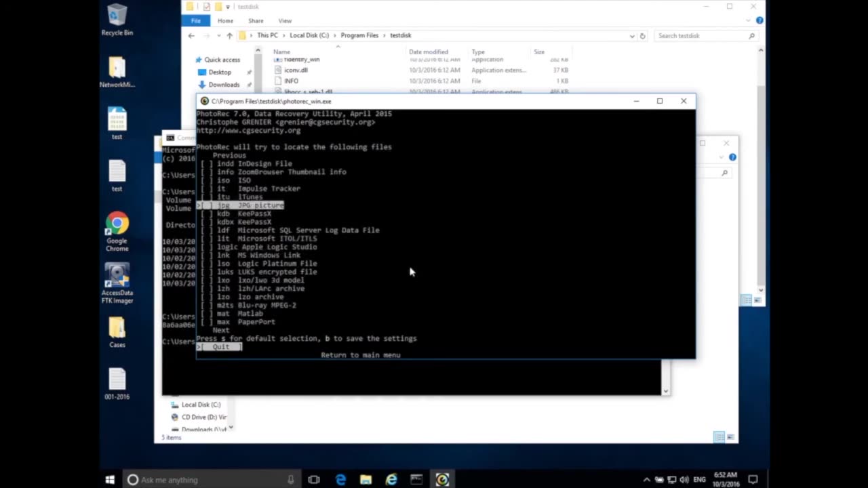This screenshot has width=868, height=488.
Task: Switch to PhotoRec taskbar icon
Action: tap(442, 480)
